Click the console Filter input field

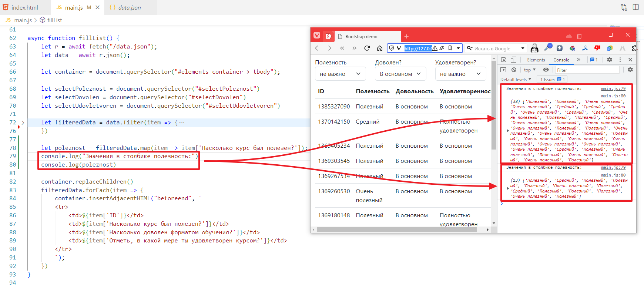(586, 70)
